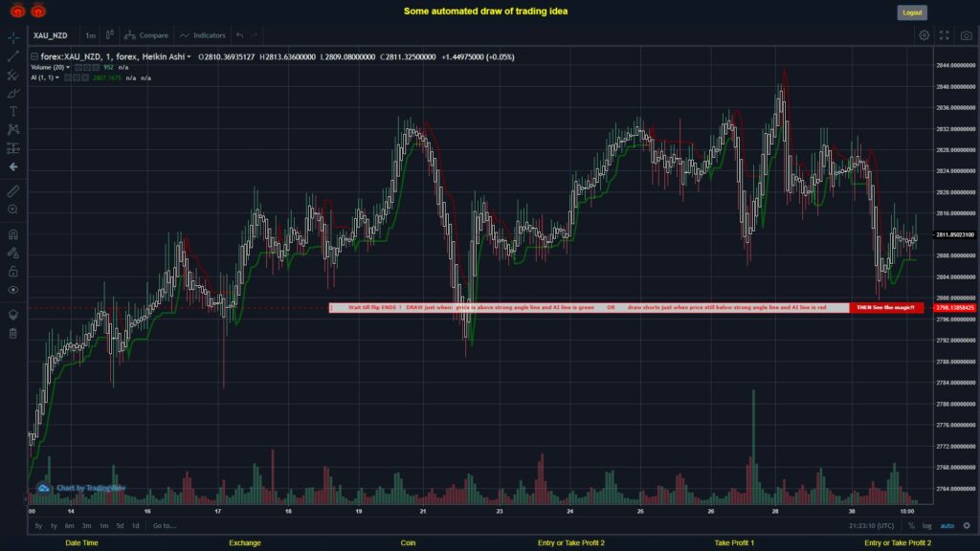Open the Indicators panel
The height and width of the screenshot is (551, 980).
pyautogui.click(x=210, y=35)
